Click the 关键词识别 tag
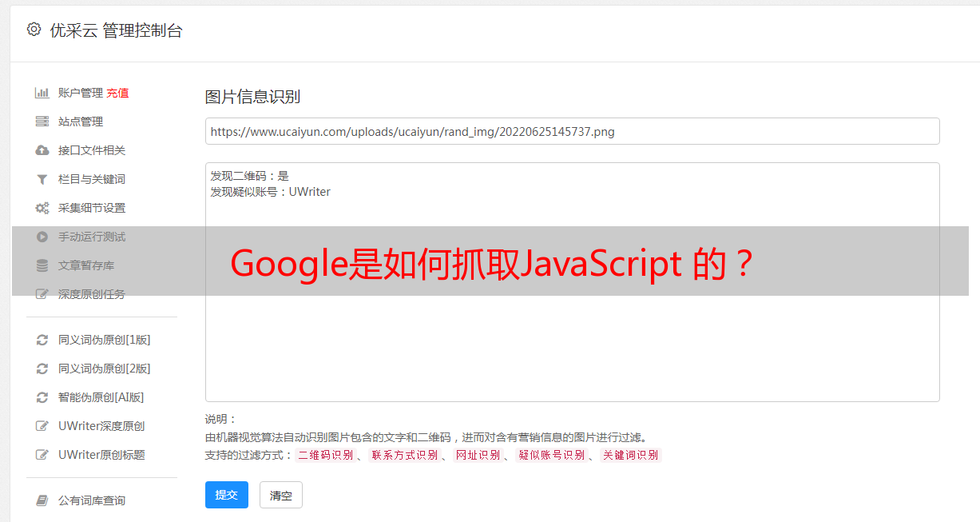 click(631, 455)
